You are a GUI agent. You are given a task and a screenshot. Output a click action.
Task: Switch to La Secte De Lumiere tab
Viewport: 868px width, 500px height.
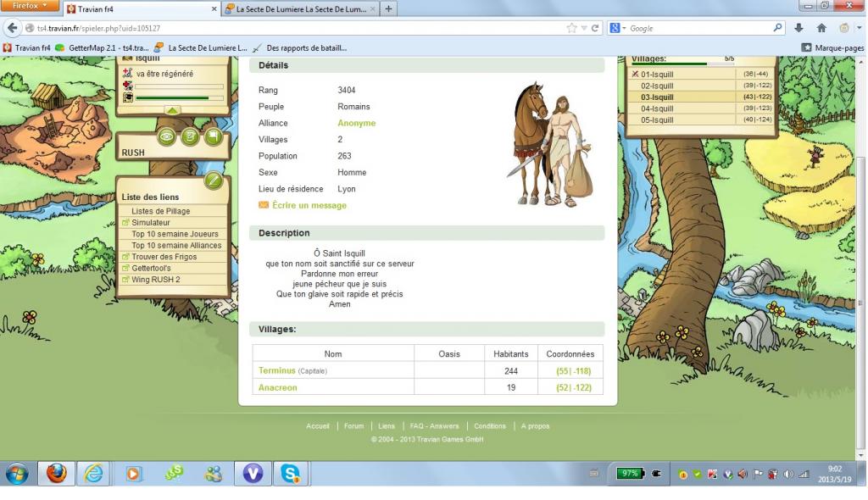pos(301,8)
